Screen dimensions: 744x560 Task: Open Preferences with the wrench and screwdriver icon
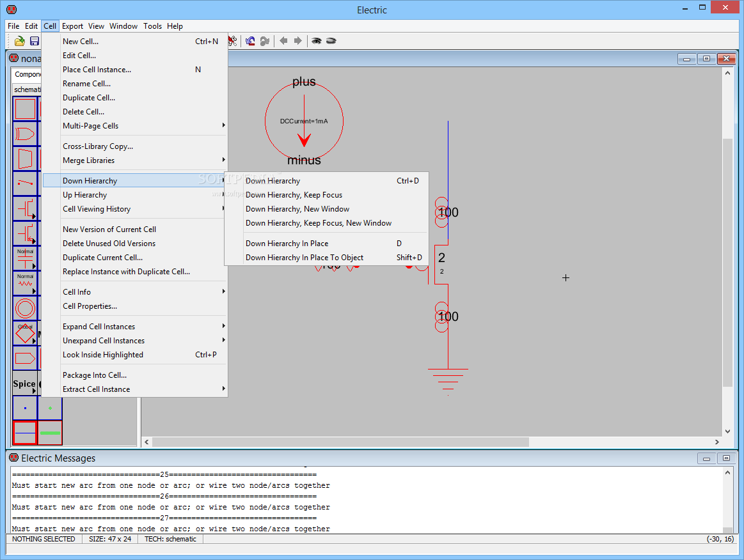click(232, 42)
